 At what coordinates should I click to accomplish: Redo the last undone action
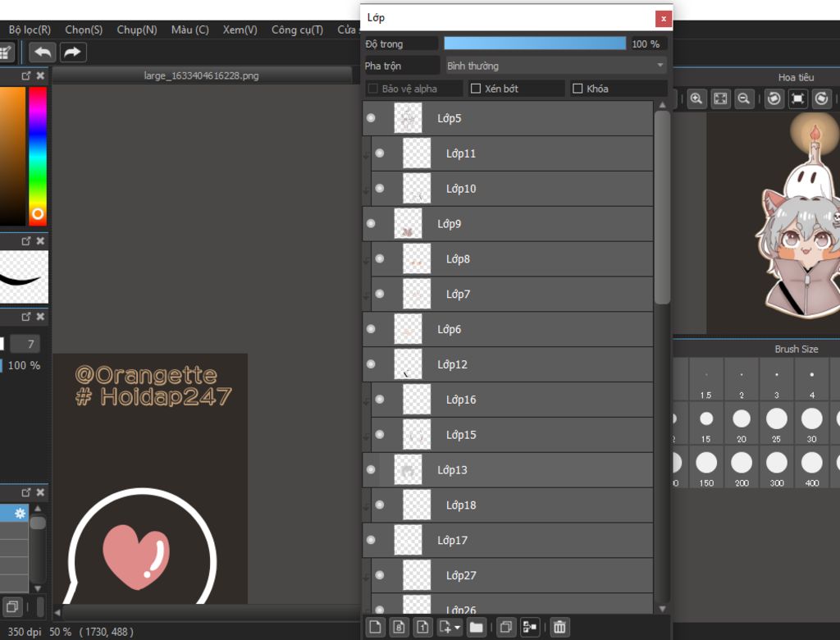point(72,53)
